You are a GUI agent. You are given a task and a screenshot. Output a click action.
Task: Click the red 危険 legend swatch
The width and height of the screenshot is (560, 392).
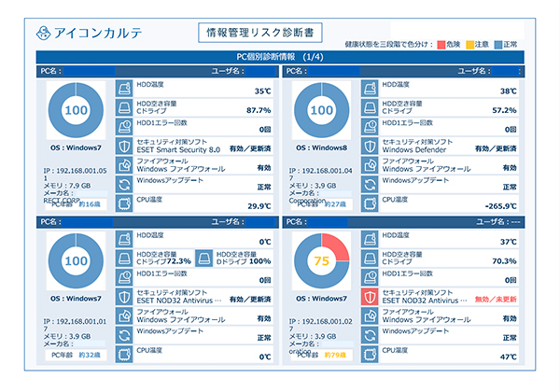(441, 45)
